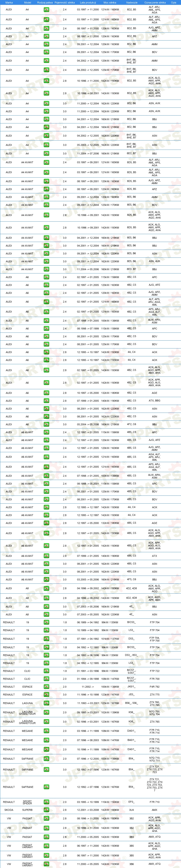This screenshot has width=181, height=868.
Task: Select the EF0_ body code cell
Action: point(131,802)
